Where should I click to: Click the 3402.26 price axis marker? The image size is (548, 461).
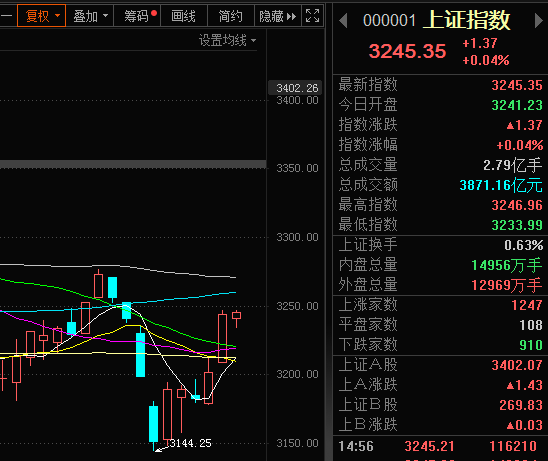click(295, 88)
